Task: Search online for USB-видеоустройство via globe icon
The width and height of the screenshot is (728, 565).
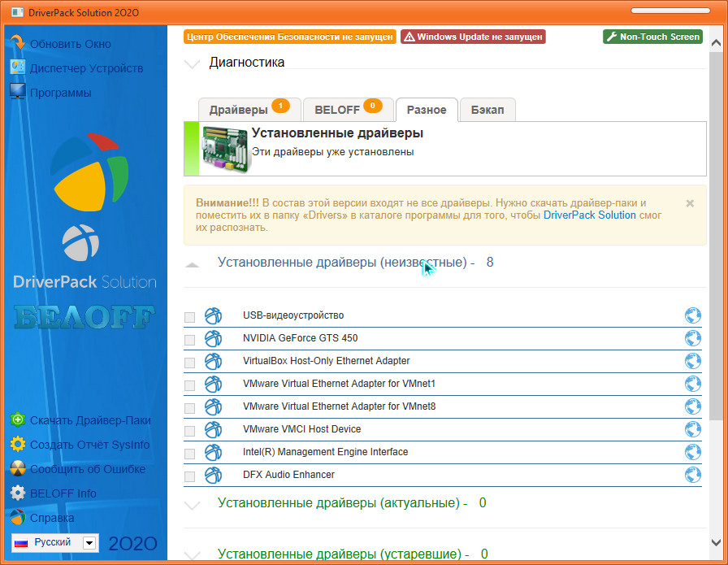Action: 693,315
